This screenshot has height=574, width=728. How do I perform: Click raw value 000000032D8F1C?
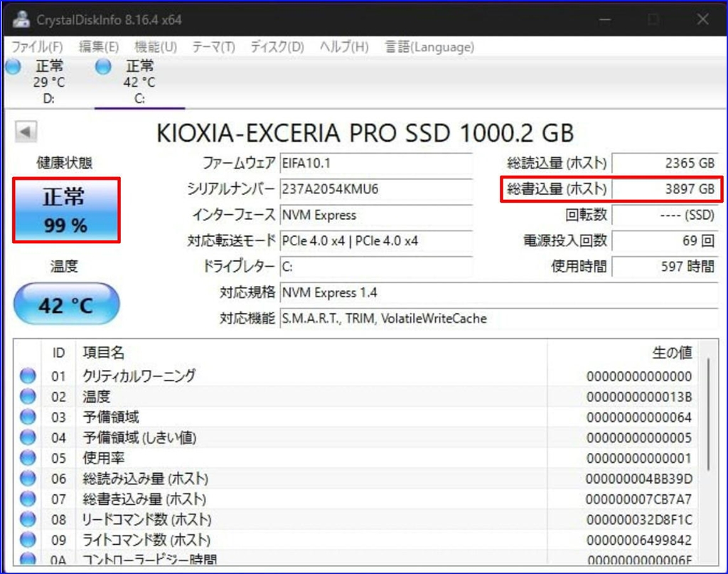[639, 519]
